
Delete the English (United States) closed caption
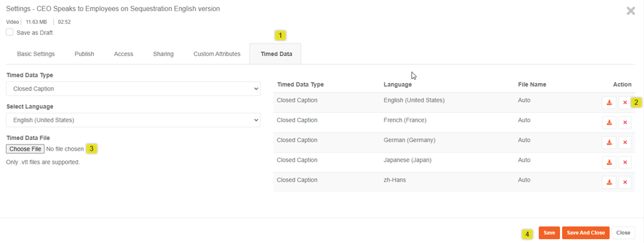[625, 102]
